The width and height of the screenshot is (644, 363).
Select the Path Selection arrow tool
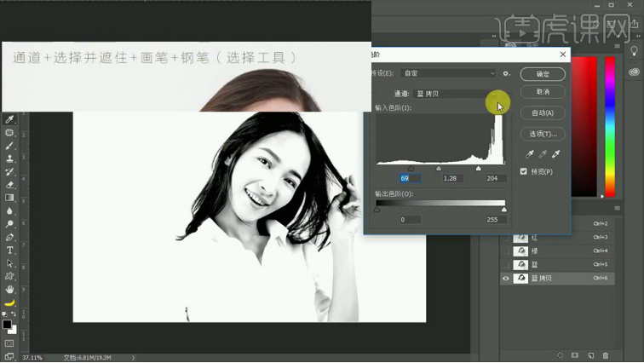tap(9, 263)
